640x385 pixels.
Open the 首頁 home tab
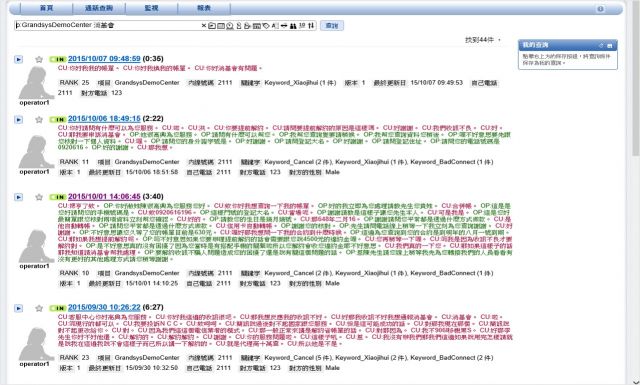[47, 8]
